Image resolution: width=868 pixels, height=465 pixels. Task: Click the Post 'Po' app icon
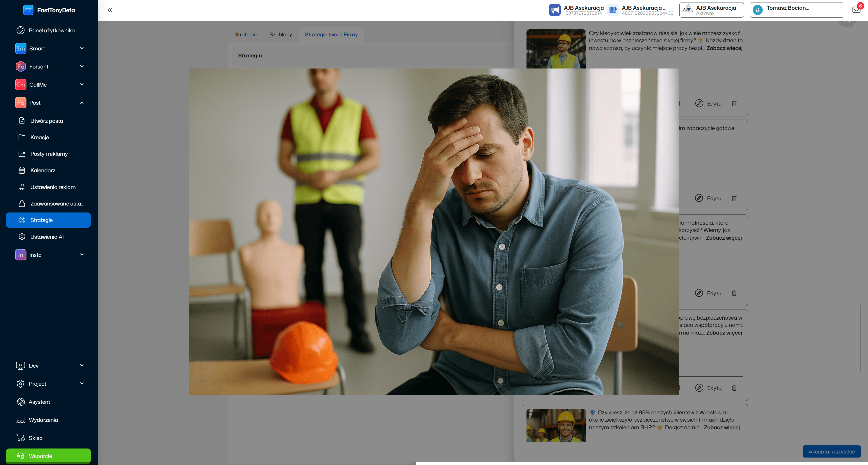click(21, 103)
